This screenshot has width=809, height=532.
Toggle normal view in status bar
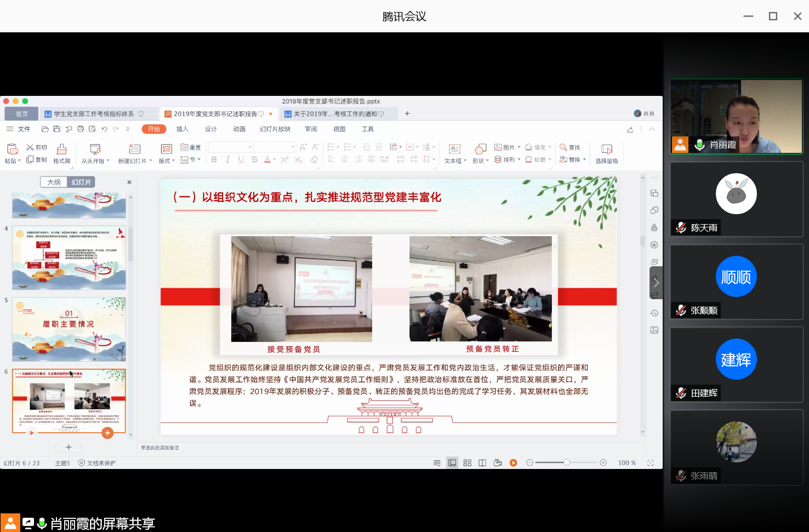click(452, 463)
